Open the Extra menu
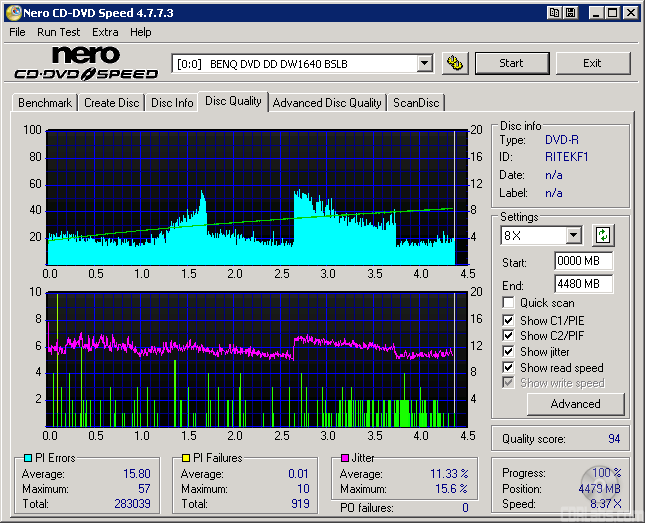Screen dimensions: 645x523 coord(105,32)
